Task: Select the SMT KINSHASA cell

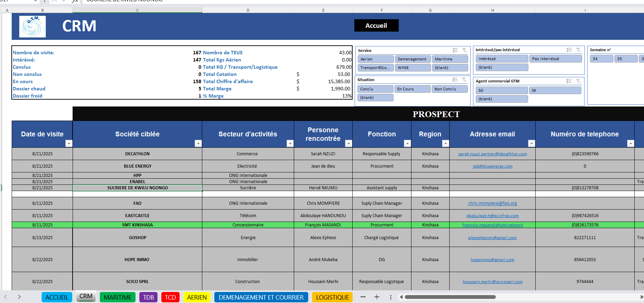Action: tap(137, 225)
